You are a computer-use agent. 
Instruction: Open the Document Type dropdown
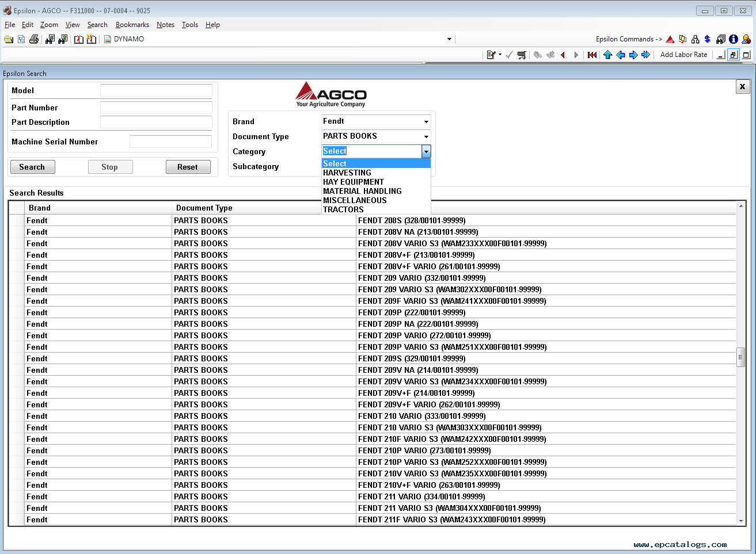coord(376,136)
